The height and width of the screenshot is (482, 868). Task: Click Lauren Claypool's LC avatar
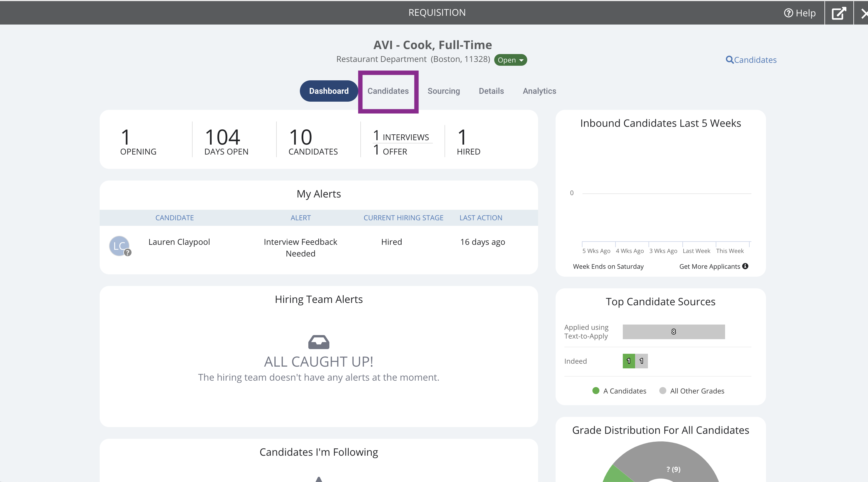click(120, 246)
